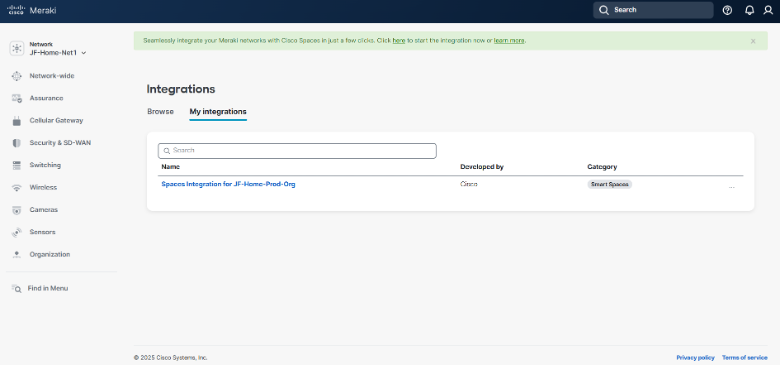Image resolution: width=780 pixels, height=365 pixels.
Task: Open the Spaces Integration row ellipsis menu
Action: [731, 187]
